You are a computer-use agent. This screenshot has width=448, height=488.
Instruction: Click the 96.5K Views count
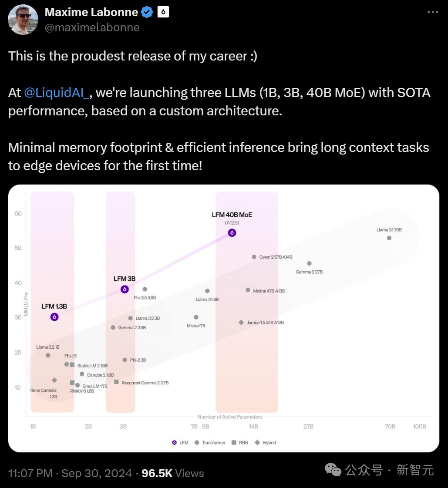click(172, 473)
